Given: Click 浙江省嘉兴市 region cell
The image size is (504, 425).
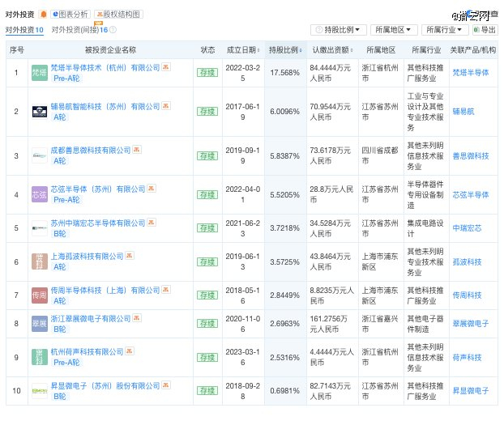Looking at the screenshot, I should tap(381, 324).
